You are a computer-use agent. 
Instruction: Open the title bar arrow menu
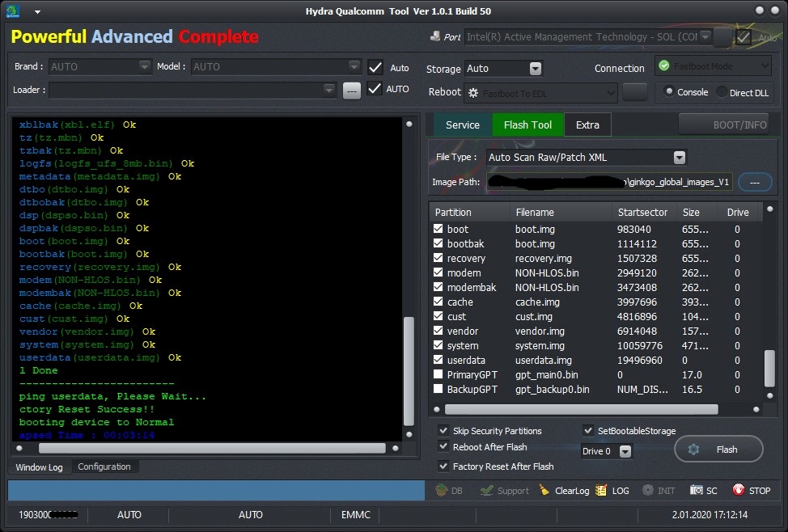pos(38,11)
